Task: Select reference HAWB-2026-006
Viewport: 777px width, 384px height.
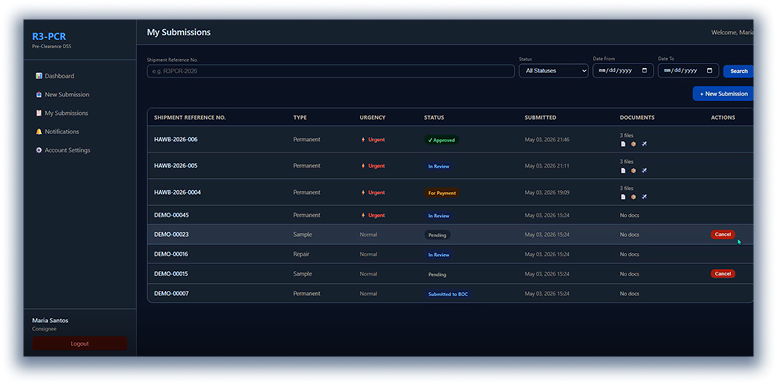Action: coord(175,140)
